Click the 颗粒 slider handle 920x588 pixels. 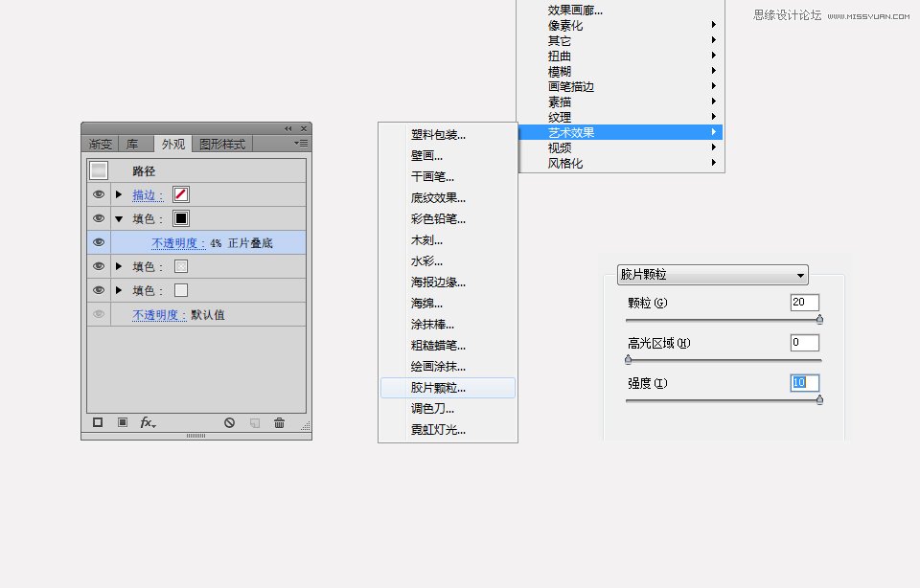coord(819,320)
